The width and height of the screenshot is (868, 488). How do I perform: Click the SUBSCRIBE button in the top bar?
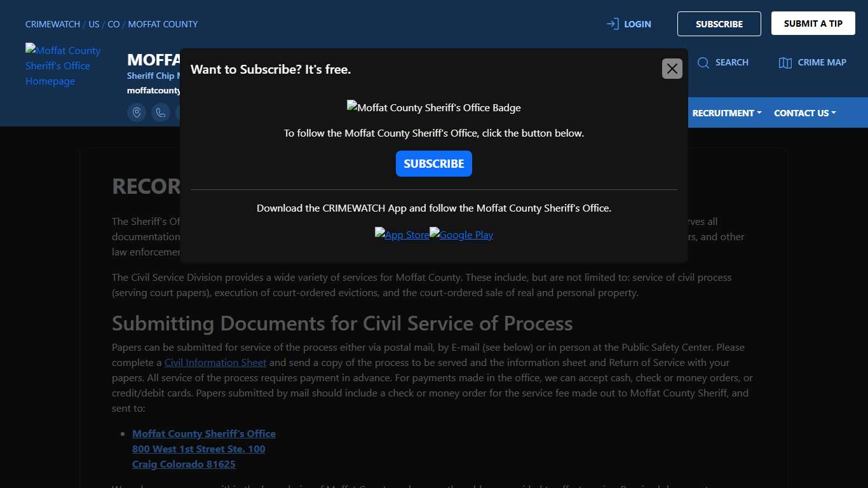719,24
